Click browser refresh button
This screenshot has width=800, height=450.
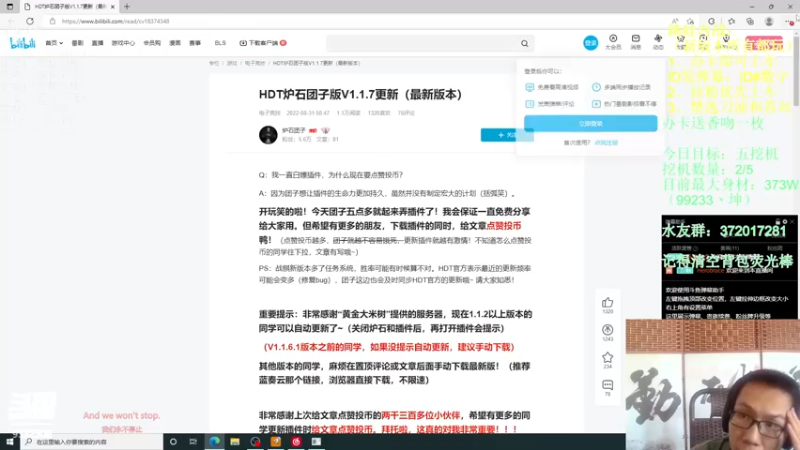(30, 21)
